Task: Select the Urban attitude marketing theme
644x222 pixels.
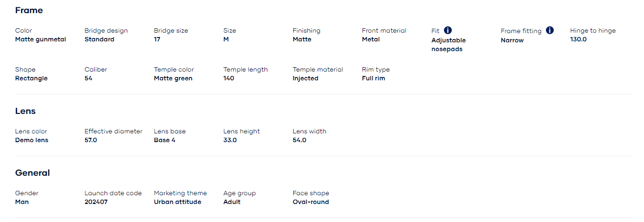Action: point(178,202)
